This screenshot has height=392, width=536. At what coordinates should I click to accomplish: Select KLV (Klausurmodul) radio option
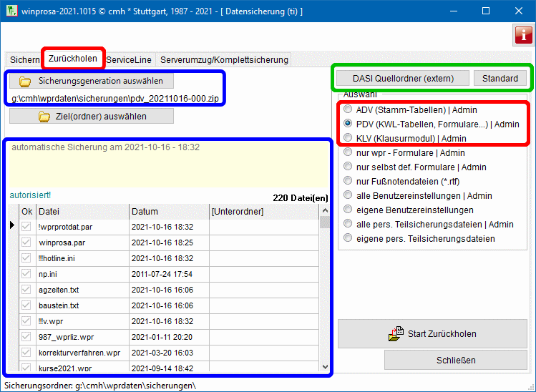[349, 138]
